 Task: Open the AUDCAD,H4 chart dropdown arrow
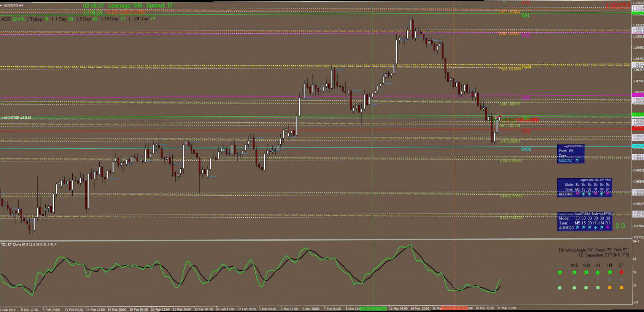[2, 5]
